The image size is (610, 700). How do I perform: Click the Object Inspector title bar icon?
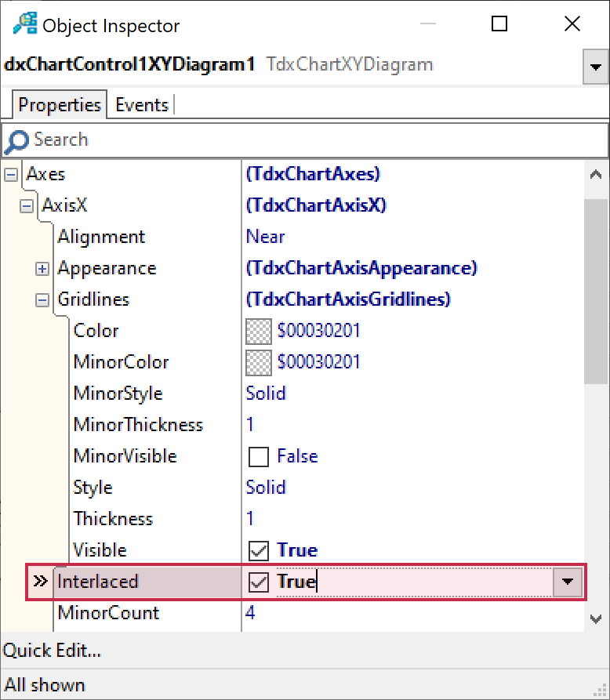[x=25, y=25]
